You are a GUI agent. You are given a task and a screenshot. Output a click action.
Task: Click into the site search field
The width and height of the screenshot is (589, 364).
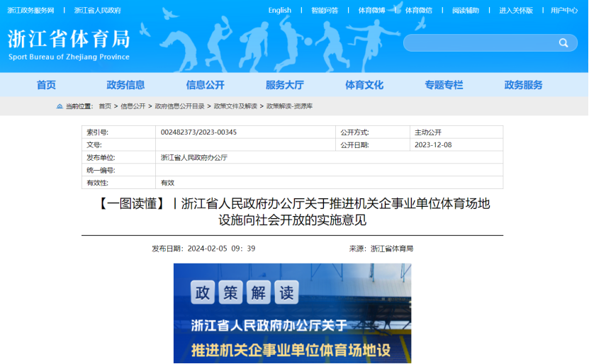click(480, 43)
